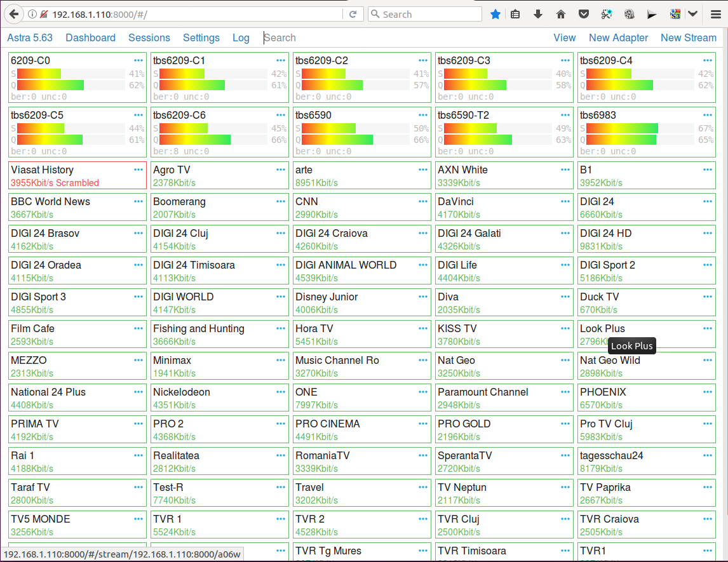Viewport: 728px width, 562px height.
Task: Select the "ber:8 unc:0" text on tbs6209-C6
Action: 181,151
